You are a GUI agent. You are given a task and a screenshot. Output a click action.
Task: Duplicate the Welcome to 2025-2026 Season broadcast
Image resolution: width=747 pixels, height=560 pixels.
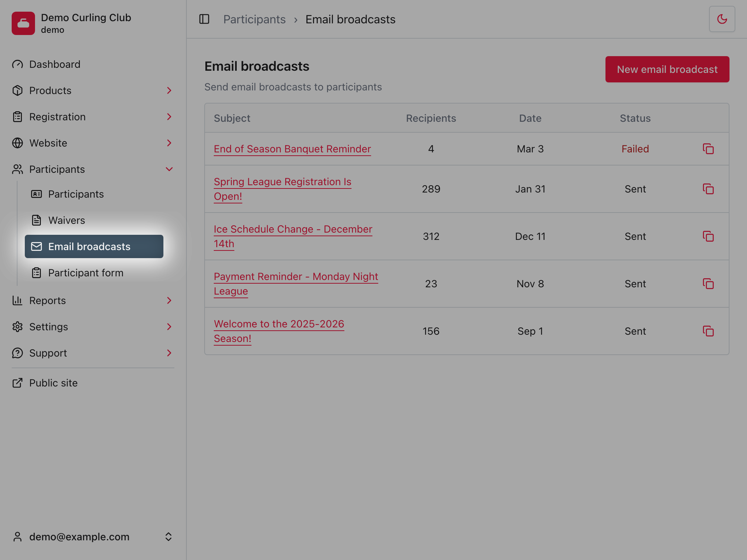[x=708, y=331]
